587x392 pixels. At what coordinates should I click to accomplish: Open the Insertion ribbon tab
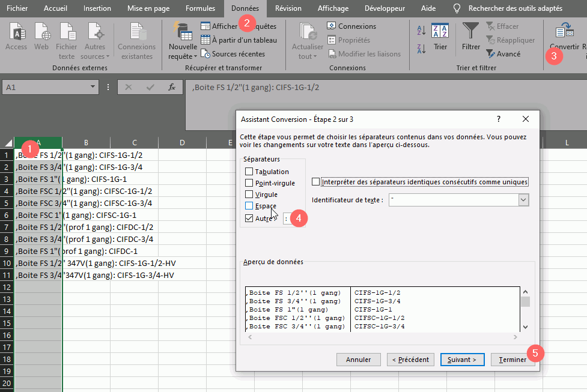pos(97,8)
